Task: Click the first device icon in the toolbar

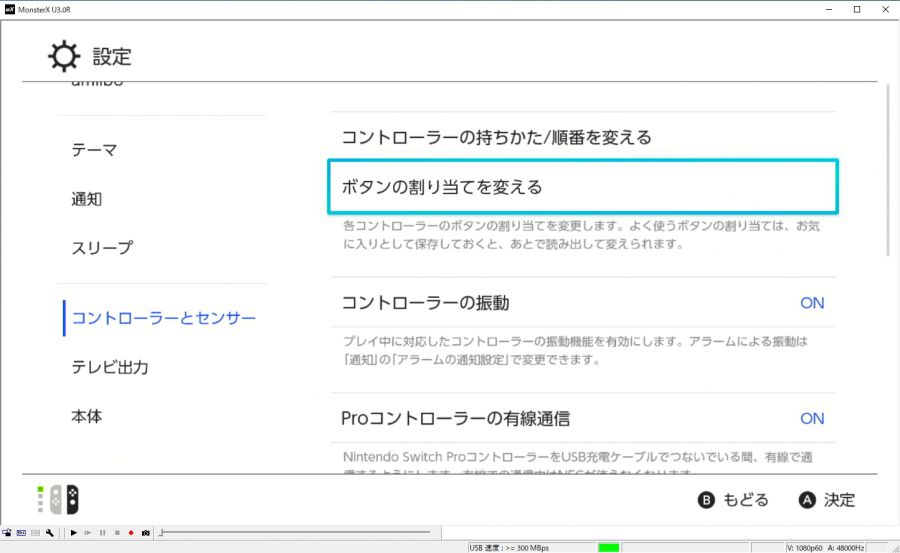Action: click(7, 533)
